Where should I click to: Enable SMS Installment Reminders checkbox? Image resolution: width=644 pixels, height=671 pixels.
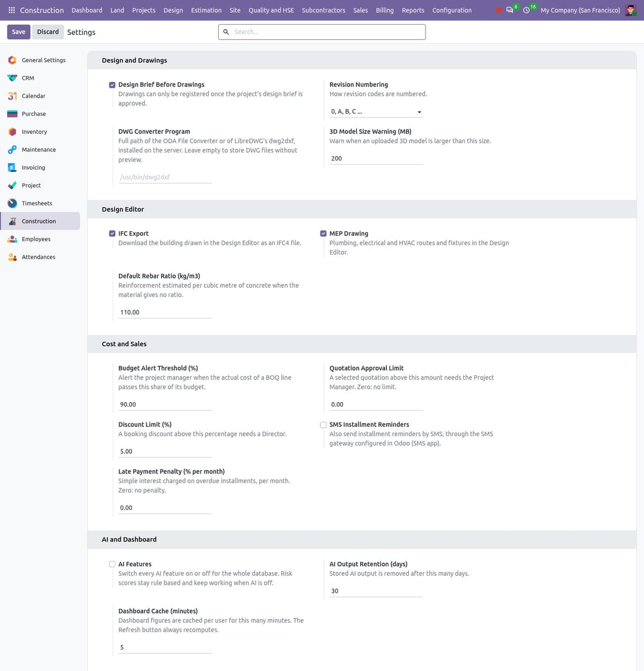[x=323, y=425]
